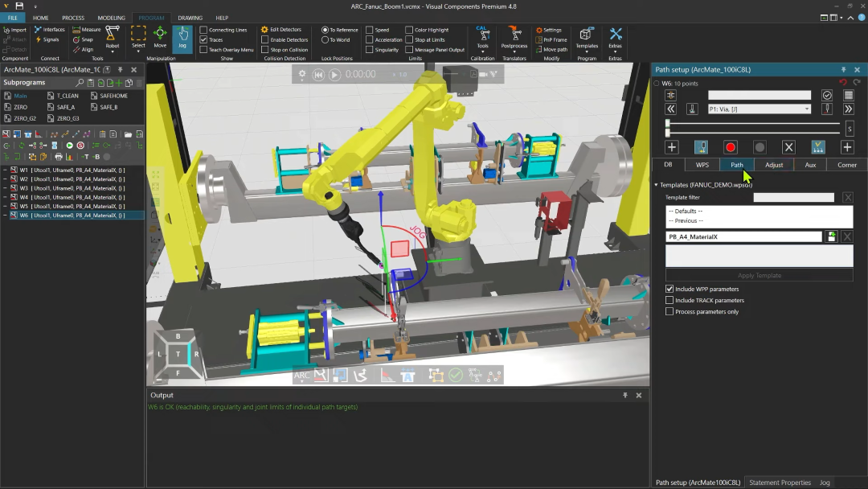Activate the Jog manipulation tool
Screen dimensions: 868x489
tap(182, 39)
